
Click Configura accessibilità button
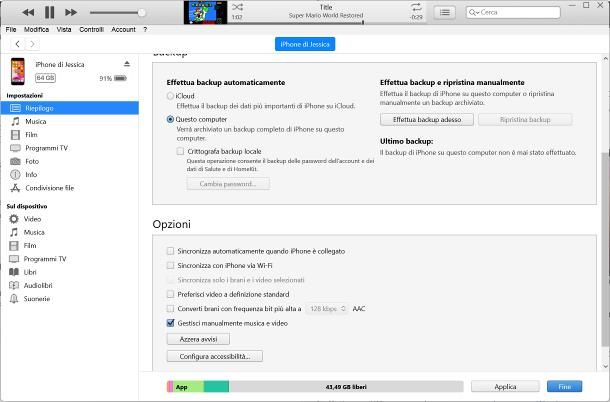pos(215,356)
